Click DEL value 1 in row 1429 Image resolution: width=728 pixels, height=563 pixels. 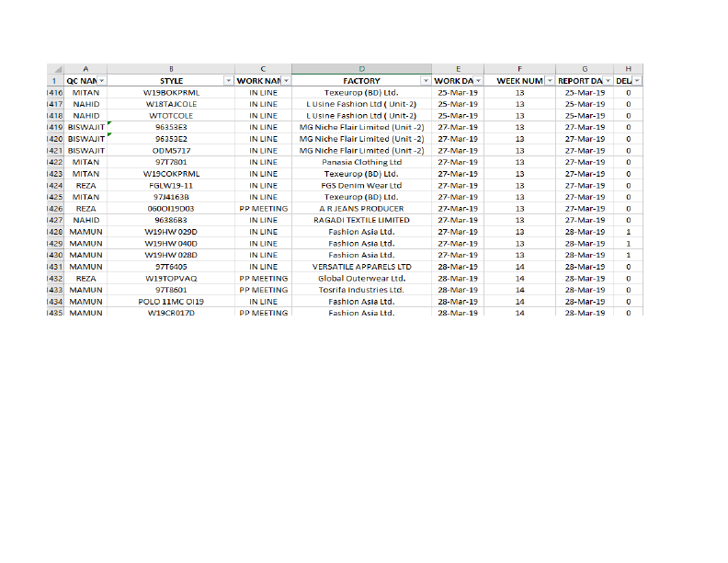click(x=628, y=244)
